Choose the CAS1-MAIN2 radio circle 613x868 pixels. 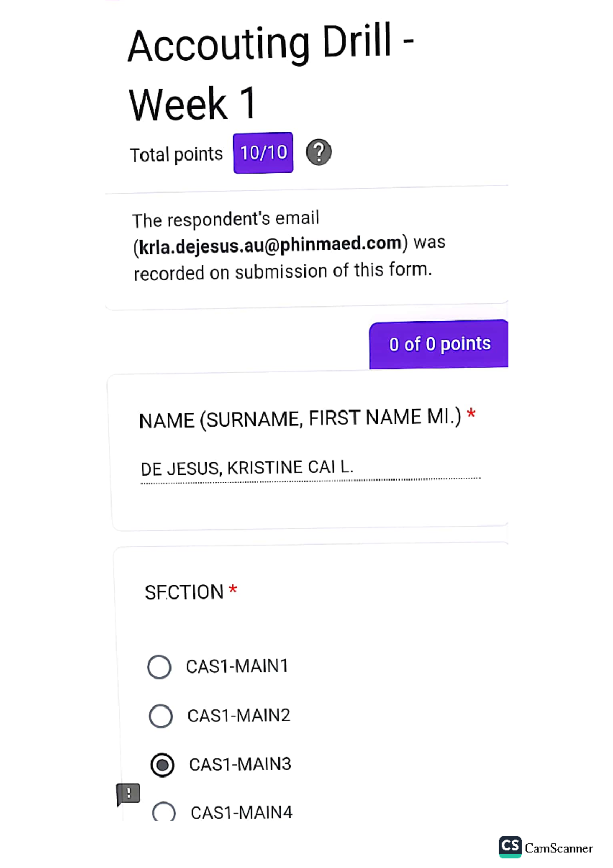pyautogui.click(x=161, y=716)
